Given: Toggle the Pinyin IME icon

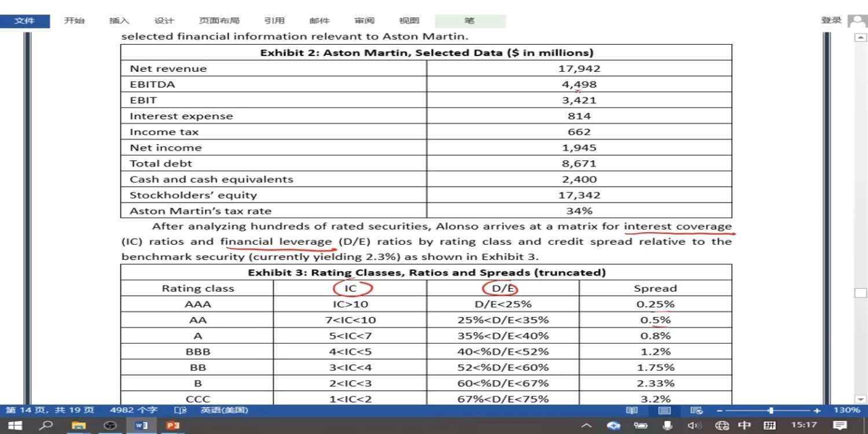Looking at the screenshot, I should (x=770, y=425).
